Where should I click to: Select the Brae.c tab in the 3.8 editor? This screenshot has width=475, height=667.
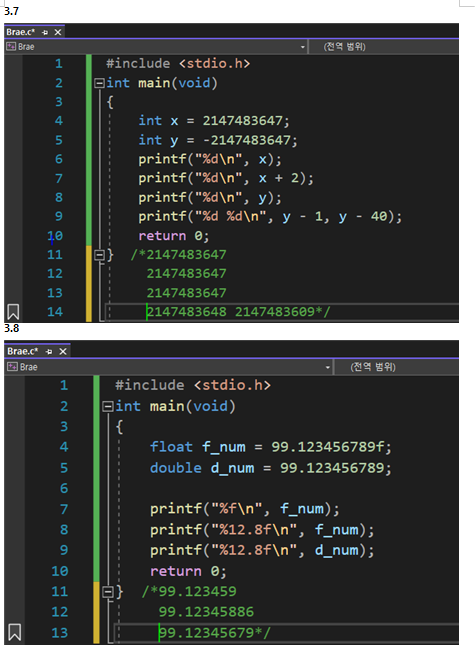23,351
